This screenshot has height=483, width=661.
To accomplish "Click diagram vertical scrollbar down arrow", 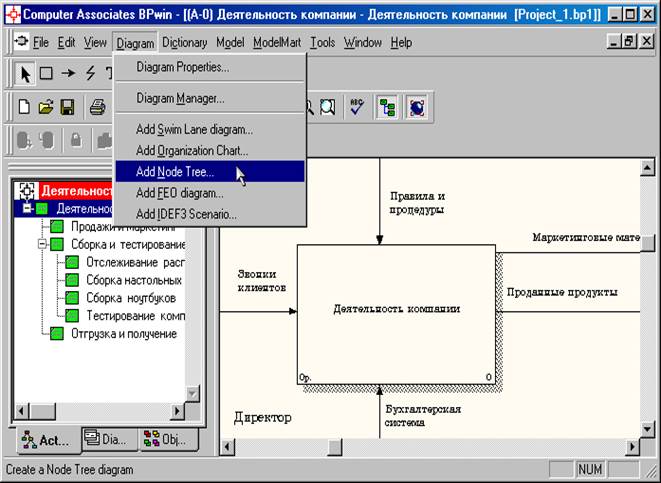I will [x=647, y=429].
